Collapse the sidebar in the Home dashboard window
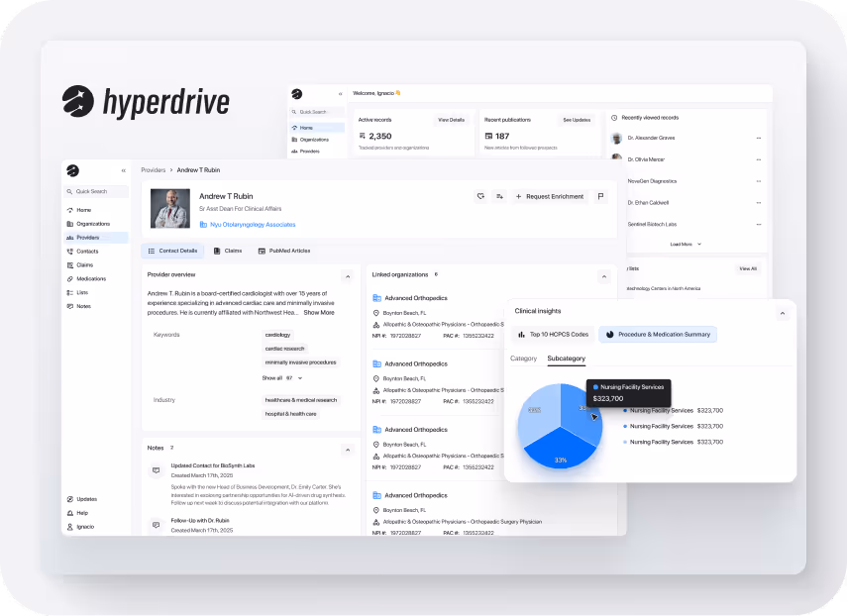Image resolution: width=847 pixels, height=616 pixels. pyautogui.click(x=341, y=94)
